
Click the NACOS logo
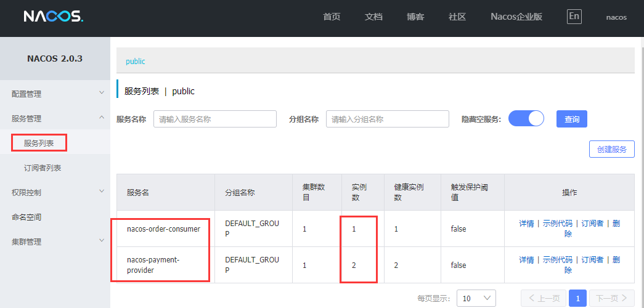(x=54, y=17)
